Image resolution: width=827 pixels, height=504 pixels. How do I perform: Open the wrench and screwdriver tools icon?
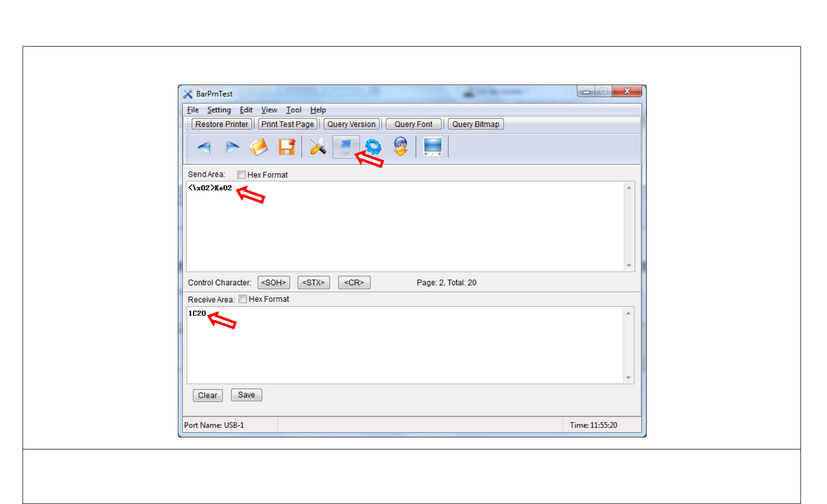[x=318, y=147]
